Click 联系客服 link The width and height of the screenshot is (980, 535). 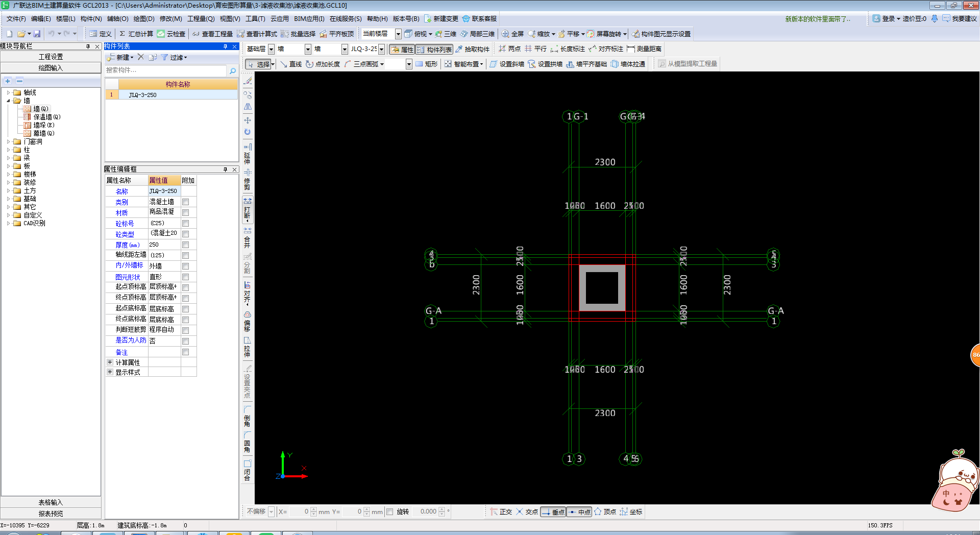480,18
